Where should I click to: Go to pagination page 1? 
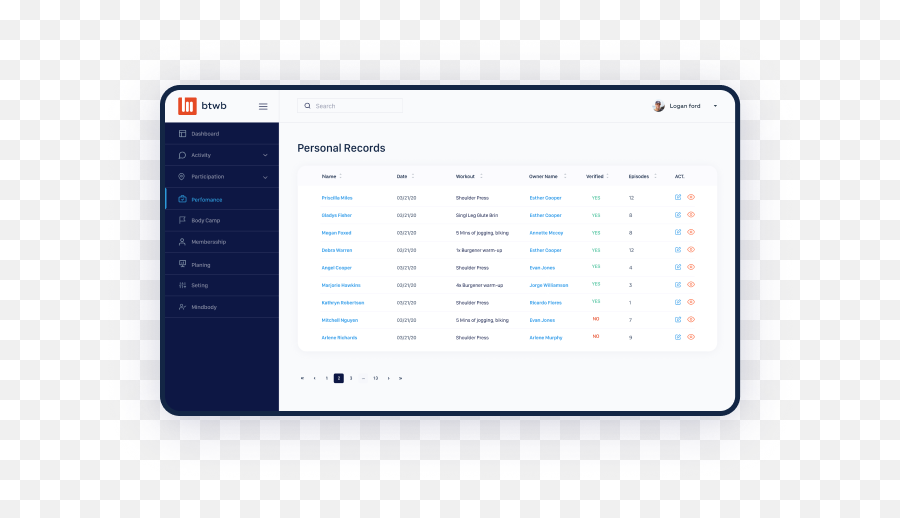(327, 378)
